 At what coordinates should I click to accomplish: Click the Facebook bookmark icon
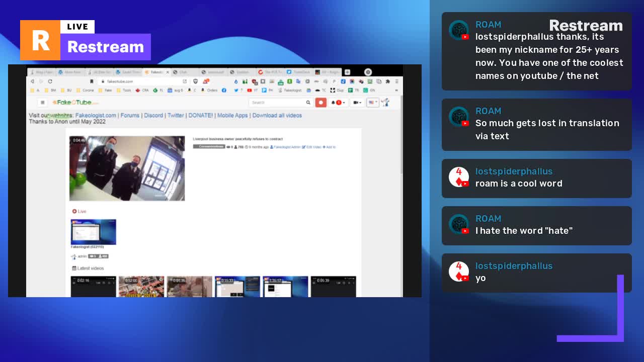tap(224, 90)
